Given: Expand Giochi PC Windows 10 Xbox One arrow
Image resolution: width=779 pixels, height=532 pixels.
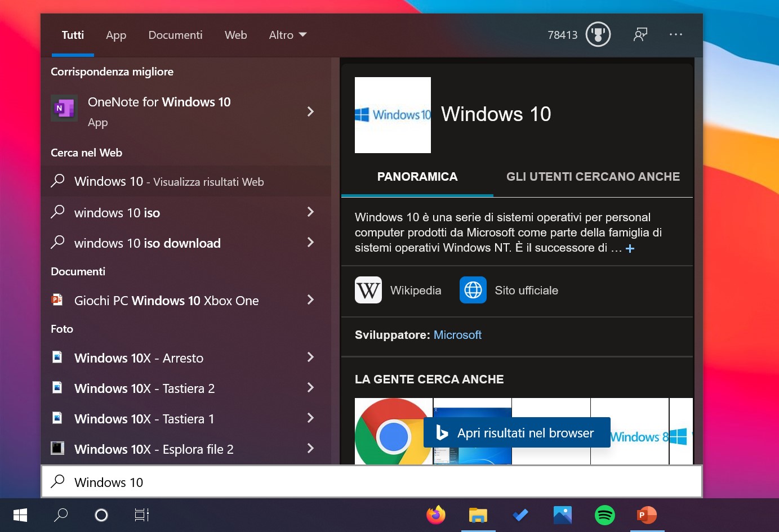Looking at the screenshot, I should [x=310, y=299].
